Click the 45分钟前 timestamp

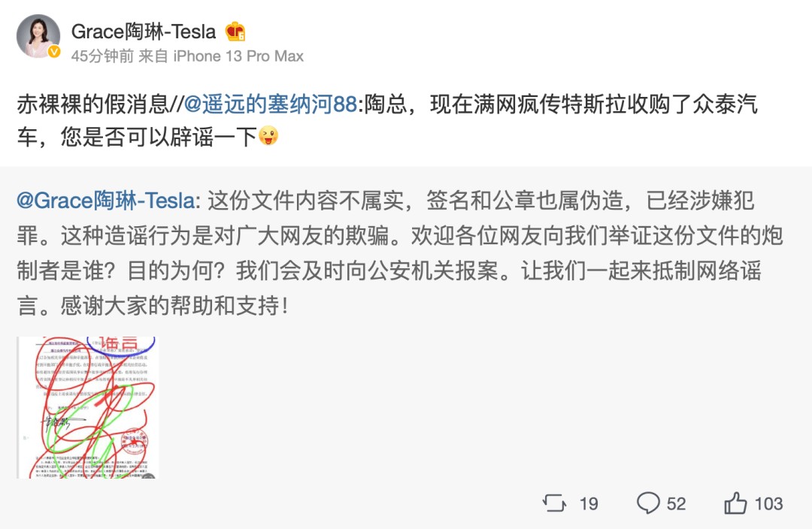click(101, 56)
